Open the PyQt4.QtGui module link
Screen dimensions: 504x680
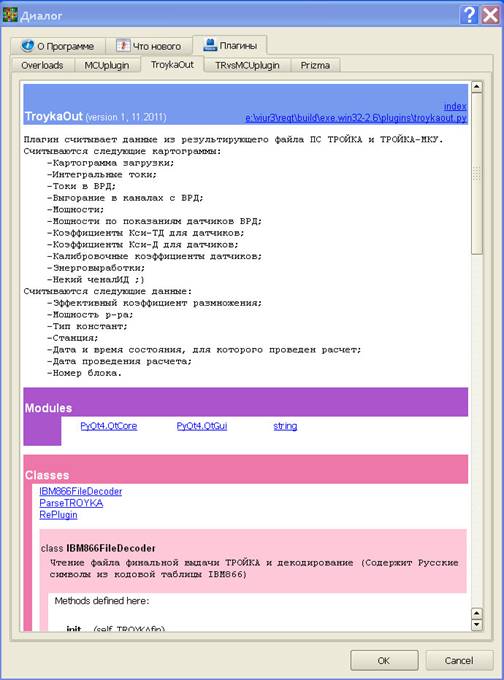[x=202, y=426]
